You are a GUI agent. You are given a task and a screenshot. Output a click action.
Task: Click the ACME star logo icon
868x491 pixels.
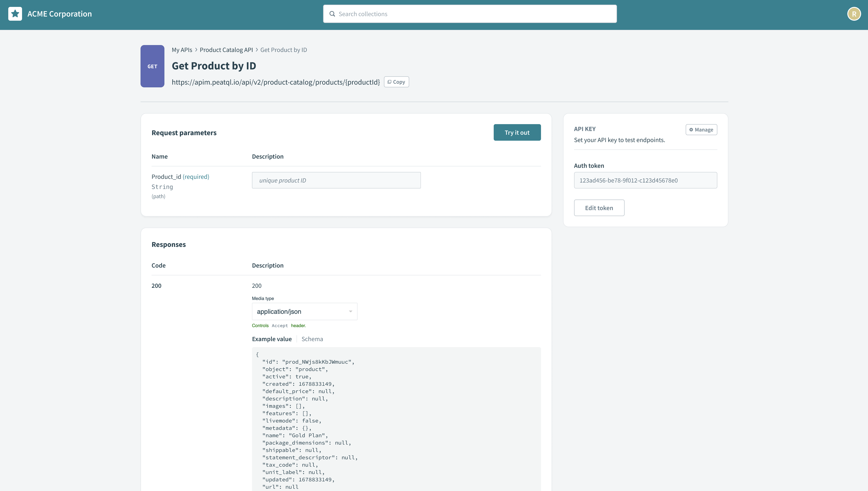tap(15, 14)
